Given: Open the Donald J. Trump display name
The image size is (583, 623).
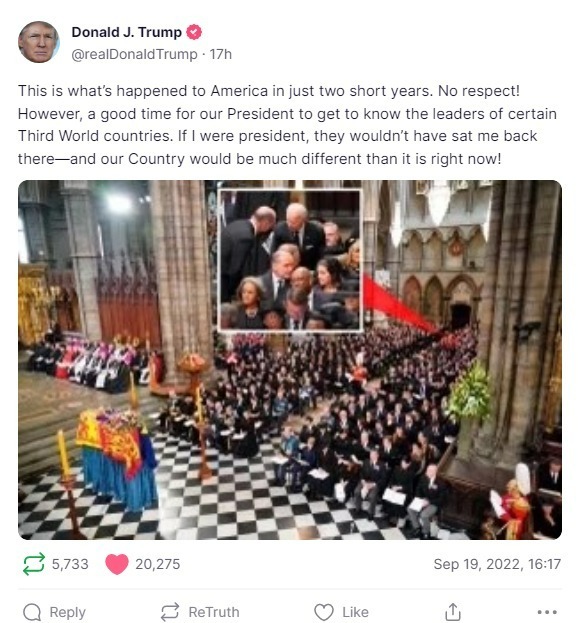Looking at the screenshot, I should pyautogui.click(x=126, y=32).
